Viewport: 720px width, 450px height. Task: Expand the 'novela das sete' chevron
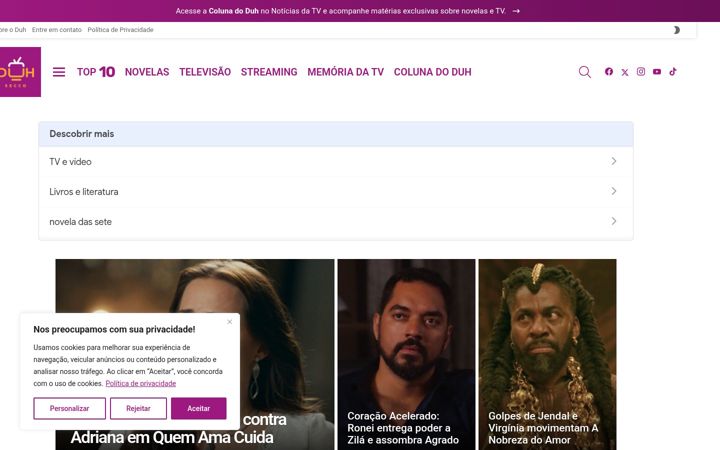pyautogui.click(x=614, y=221)
